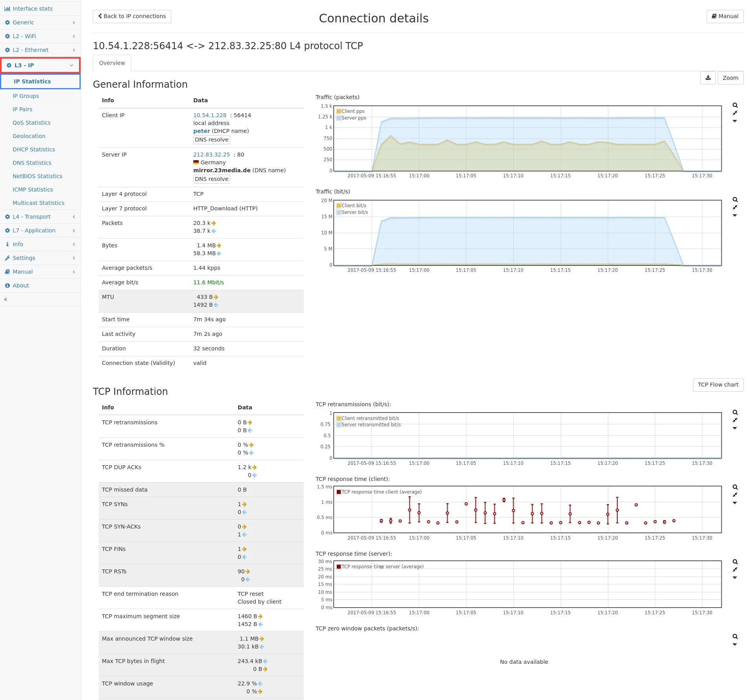
Task: Toggle Client pps legend swatch
Action: point(339,111)
